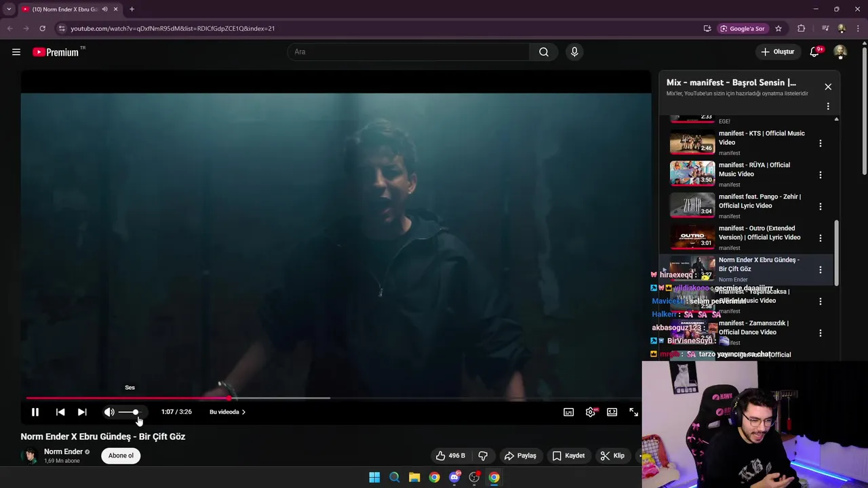This screenshot has width=868, height=488.
Task: Switch to theater mode
Action: [x=612, y=412]
